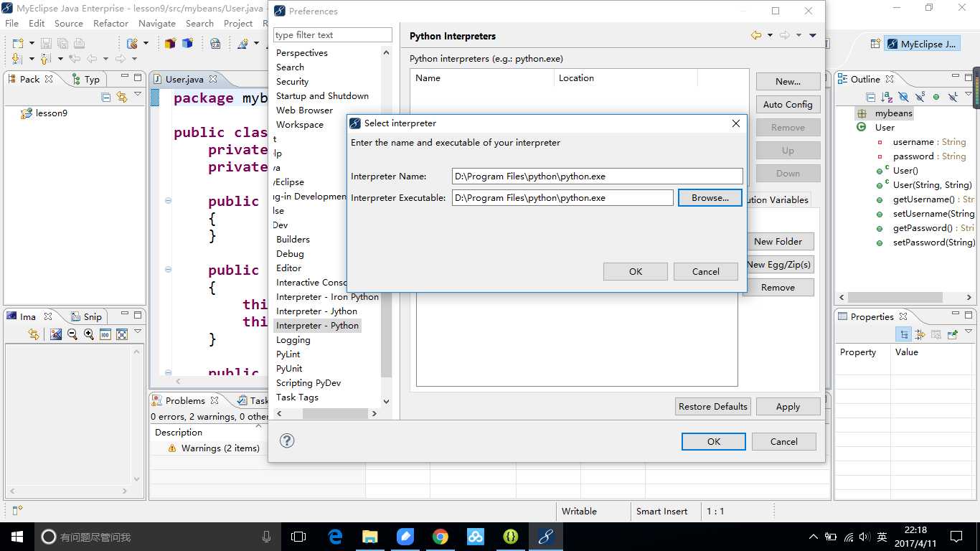Click fit-to-window icon in Image view

[122, 334]
